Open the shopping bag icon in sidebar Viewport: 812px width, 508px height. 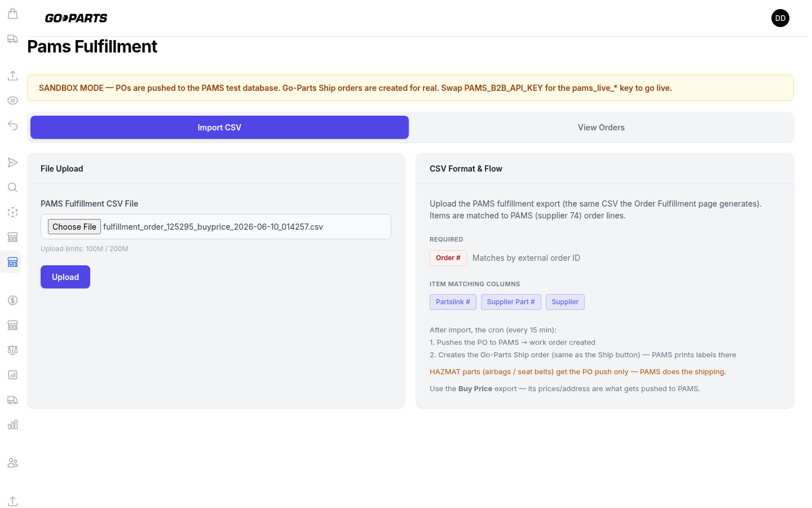[12, 14]
